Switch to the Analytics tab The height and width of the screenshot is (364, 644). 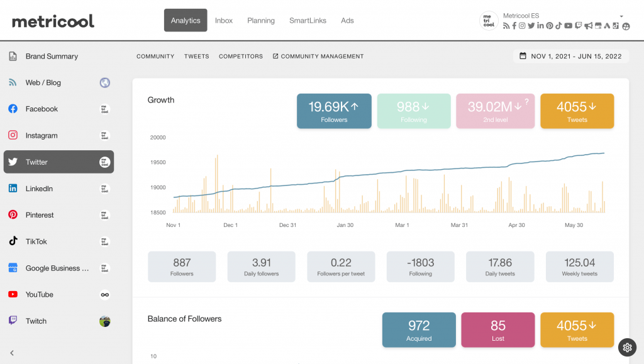(x=186, y=20)
